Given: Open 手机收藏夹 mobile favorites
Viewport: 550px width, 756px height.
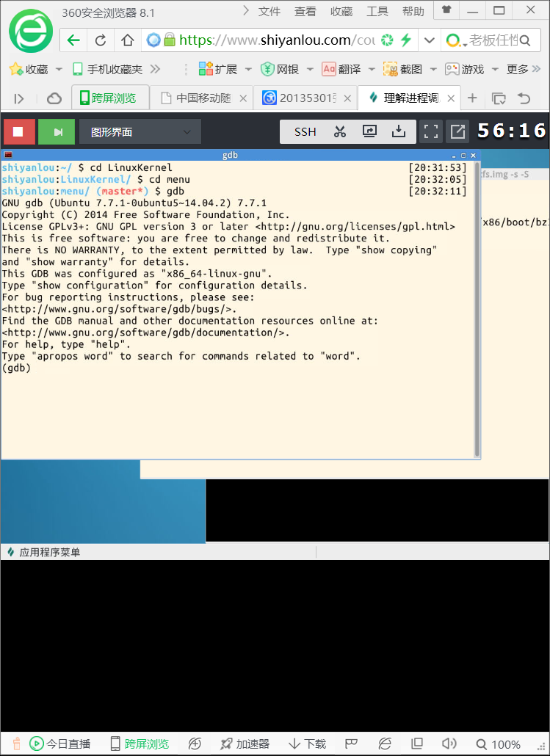Looking at the screenshot, I should (x=108, y=70).
